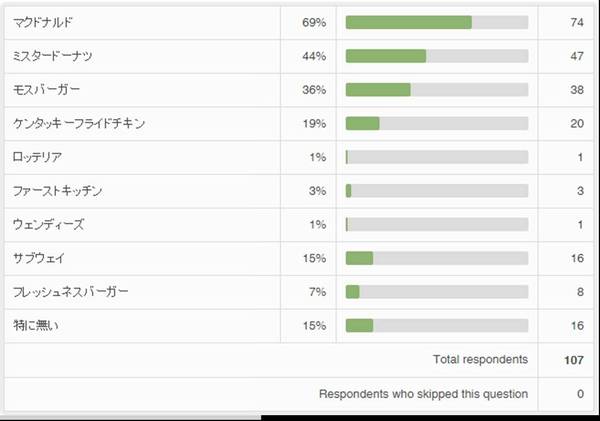The image size is (600, 421).
Task: Click the マクドナルド row label
Action: tap(43, 22)
